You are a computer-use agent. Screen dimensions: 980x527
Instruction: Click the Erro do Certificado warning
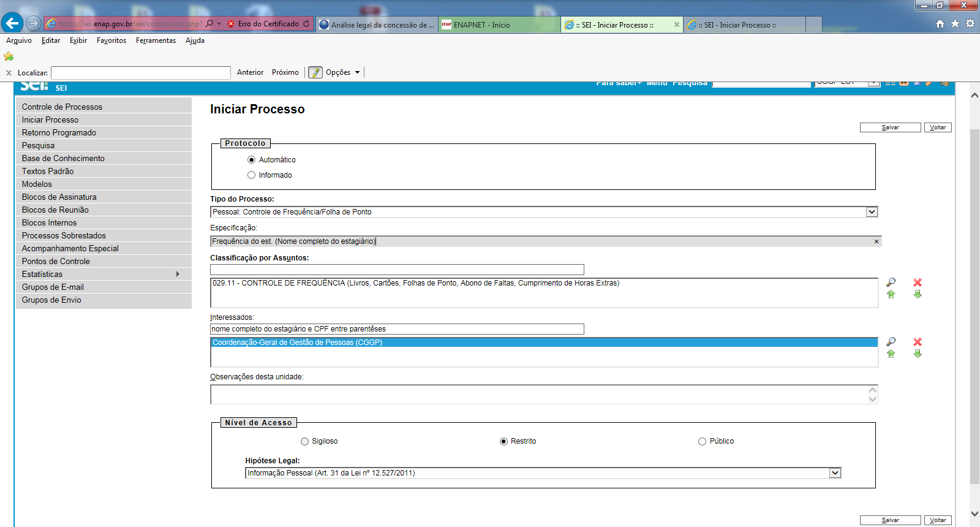(263, 24)
